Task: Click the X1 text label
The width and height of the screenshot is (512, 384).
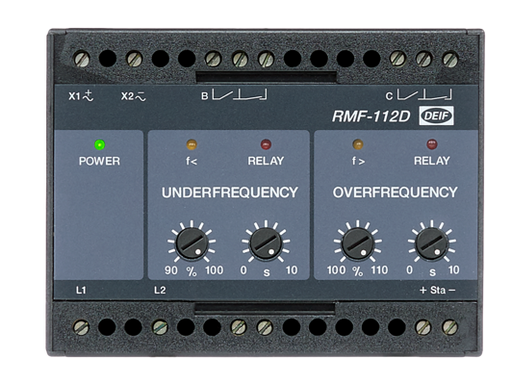Action: (75, 96)
